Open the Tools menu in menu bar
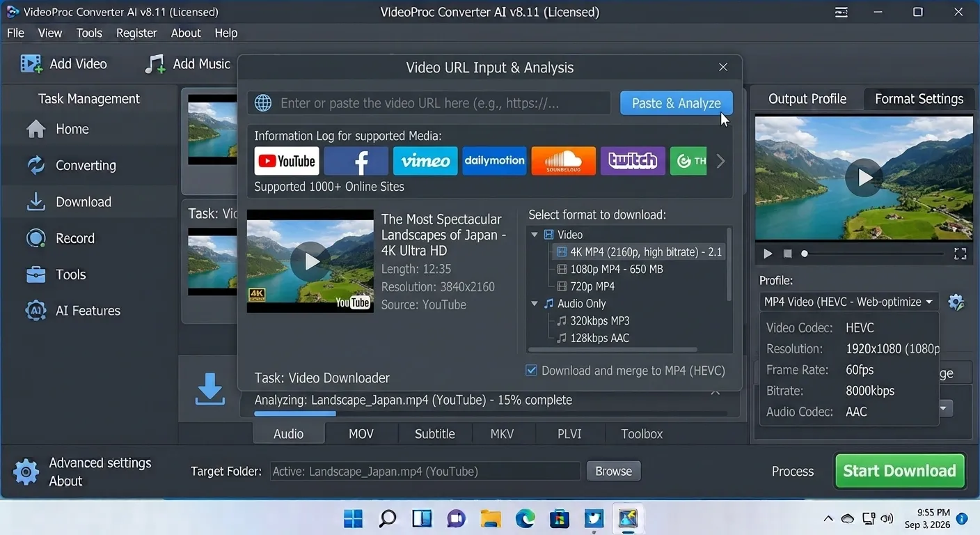The height and width of the screenshot is (535, 980). [x=89, y=33]
